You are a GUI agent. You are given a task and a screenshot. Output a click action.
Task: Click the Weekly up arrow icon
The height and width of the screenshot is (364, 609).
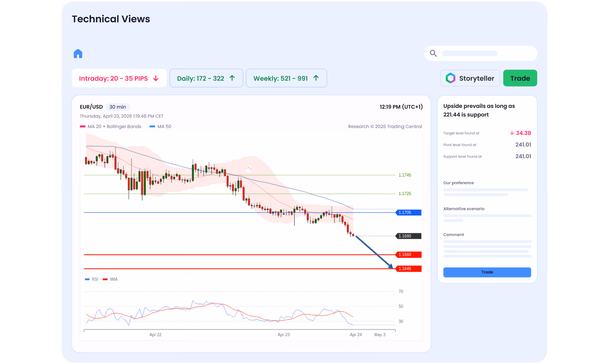316,78
